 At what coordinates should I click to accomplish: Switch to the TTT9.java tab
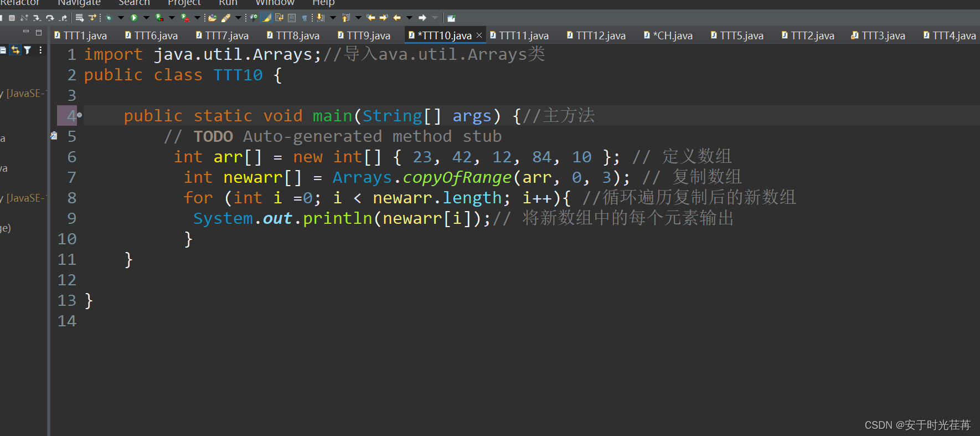[x=364, y=35]
